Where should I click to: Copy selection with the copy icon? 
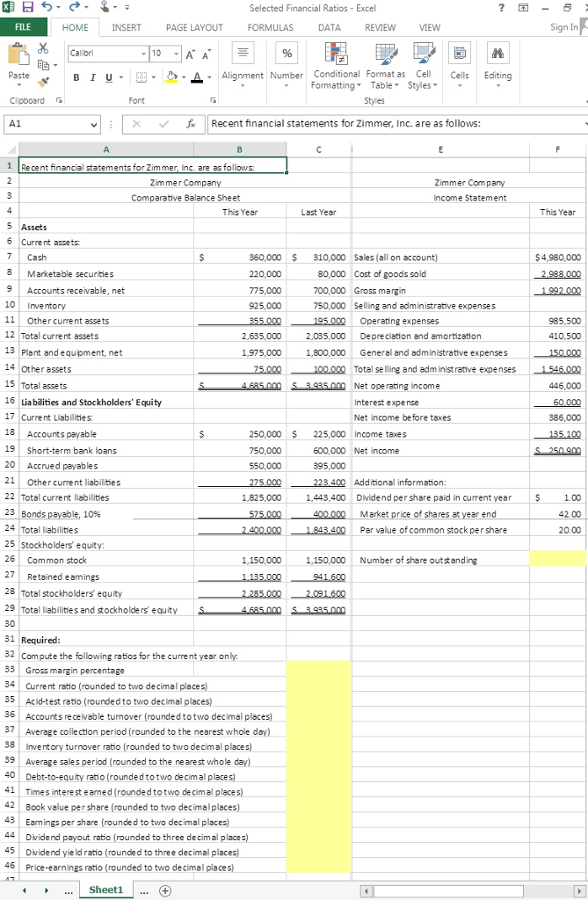click(43, 64)
